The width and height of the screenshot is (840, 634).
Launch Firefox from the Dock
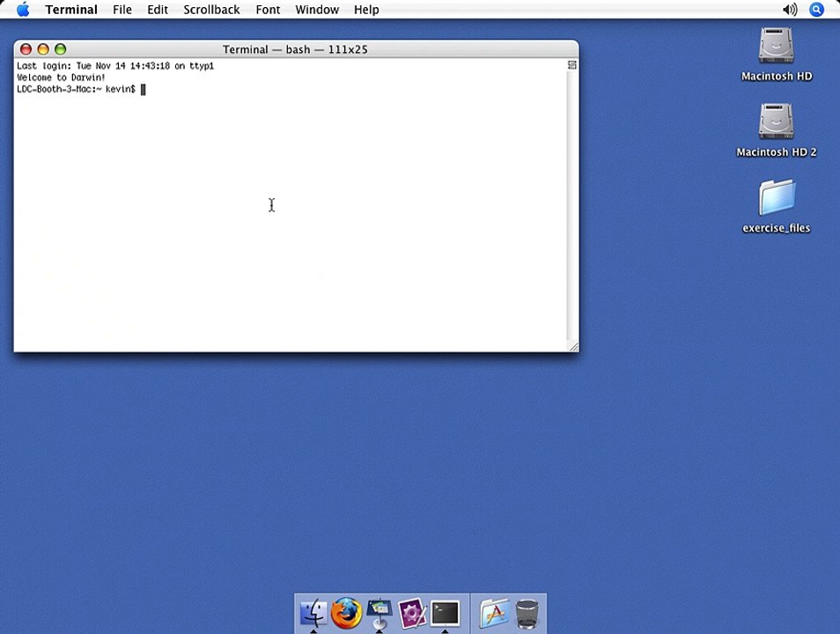(x=347, y=613)
